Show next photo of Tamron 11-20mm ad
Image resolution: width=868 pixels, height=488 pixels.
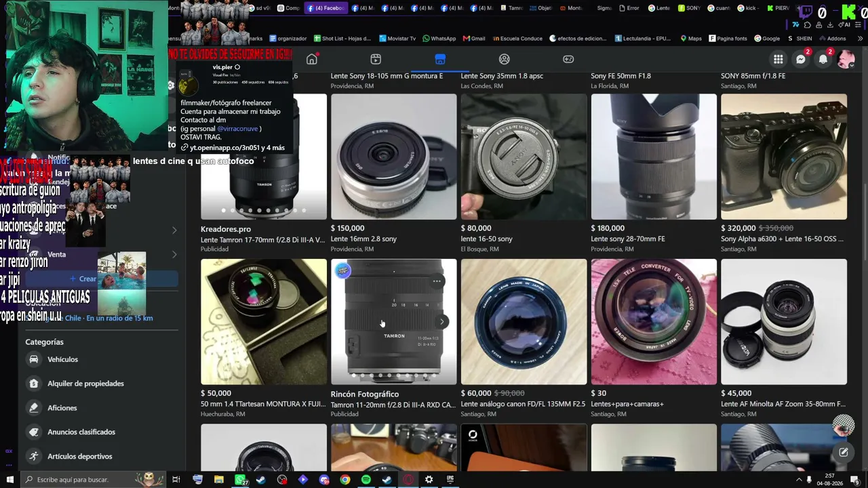pyautogui.click(x=441, y=322)
